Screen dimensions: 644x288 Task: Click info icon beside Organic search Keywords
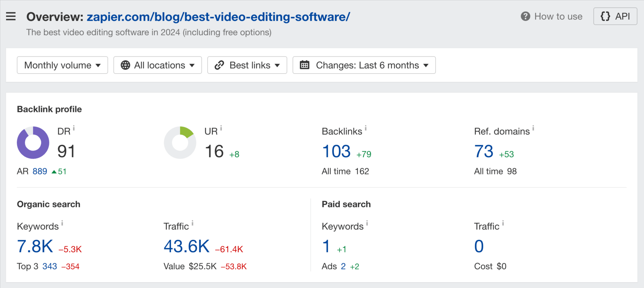tap(62, 223)
